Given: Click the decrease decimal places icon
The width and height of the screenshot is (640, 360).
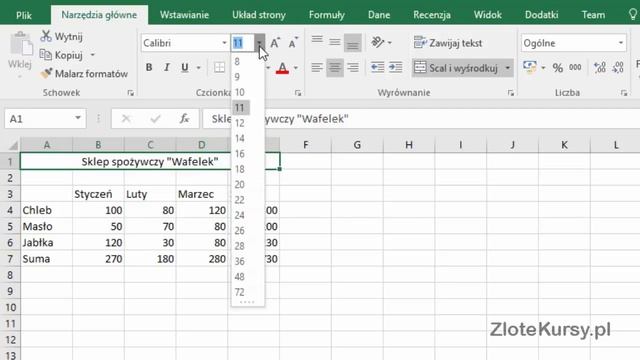Looking at the screenshot, I should 618,68.
